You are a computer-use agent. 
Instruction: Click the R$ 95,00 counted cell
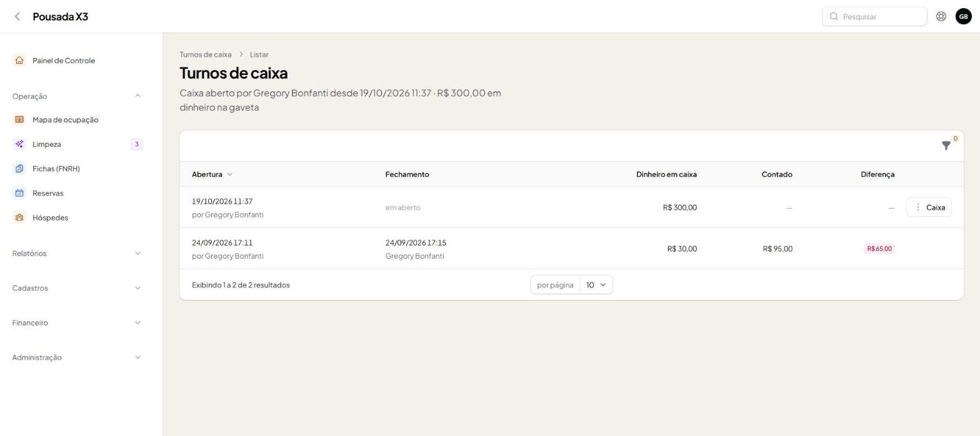tap(777, 249)
